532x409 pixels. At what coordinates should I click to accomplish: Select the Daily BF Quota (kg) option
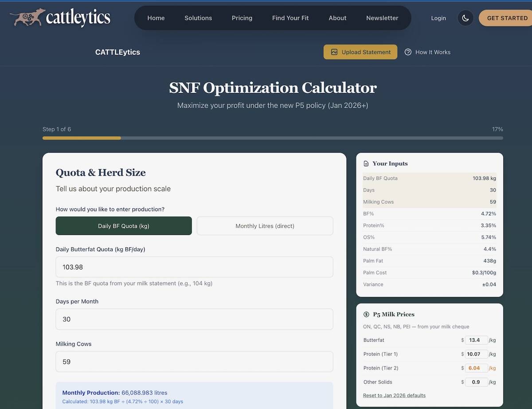pos(123,226)
